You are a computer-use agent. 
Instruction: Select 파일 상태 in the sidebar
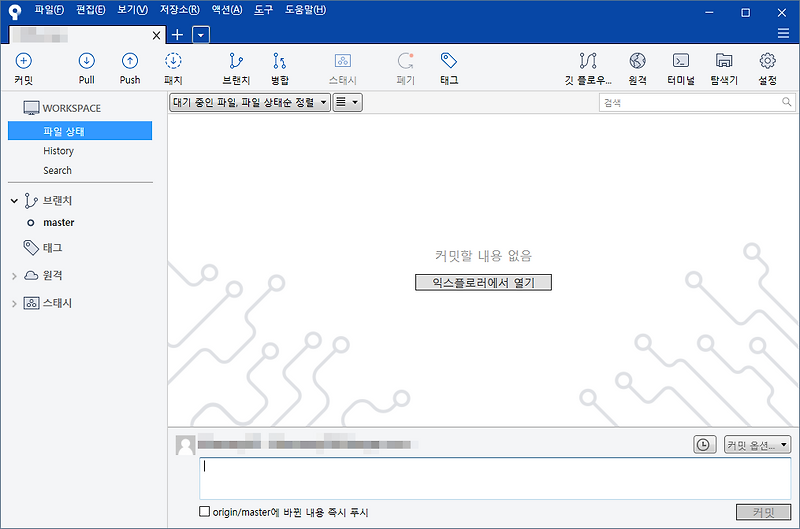pos(80,131)
